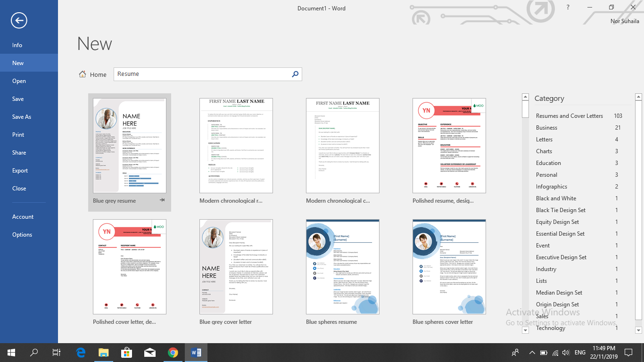Filter by Event category
644x362 pixels.
[580, 246]
